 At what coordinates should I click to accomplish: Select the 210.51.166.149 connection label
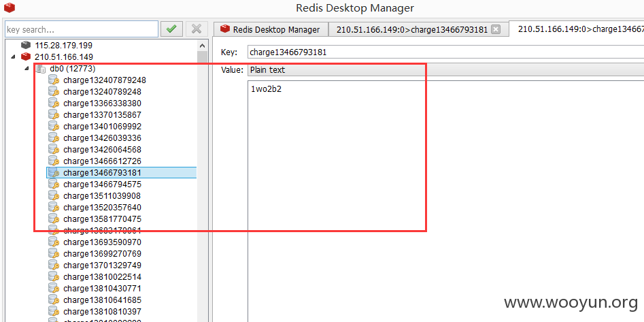coord(64,57)
